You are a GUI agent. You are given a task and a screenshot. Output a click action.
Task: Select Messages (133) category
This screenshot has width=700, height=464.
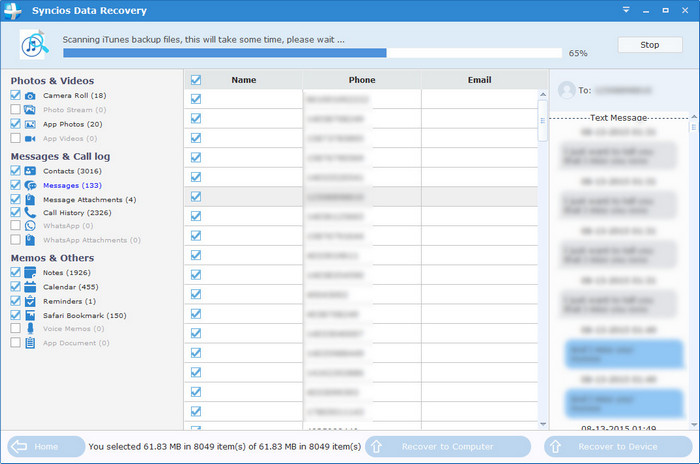(x=72, y=185)
